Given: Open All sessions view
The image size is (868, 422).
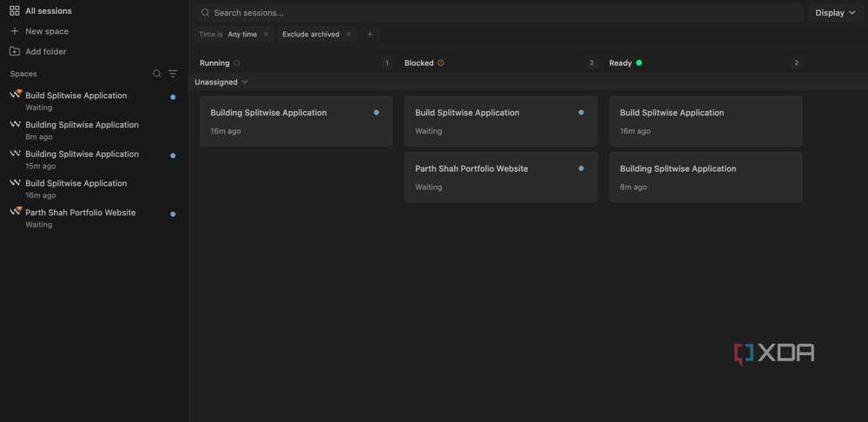Looking at the screenshot, I should coord(48,10).
